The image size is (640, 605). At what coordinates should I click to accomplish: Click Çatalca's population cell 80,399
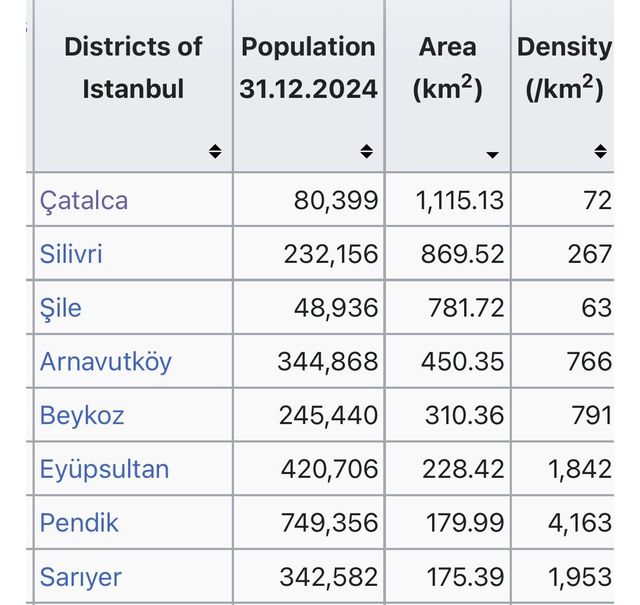pos(336,200)
